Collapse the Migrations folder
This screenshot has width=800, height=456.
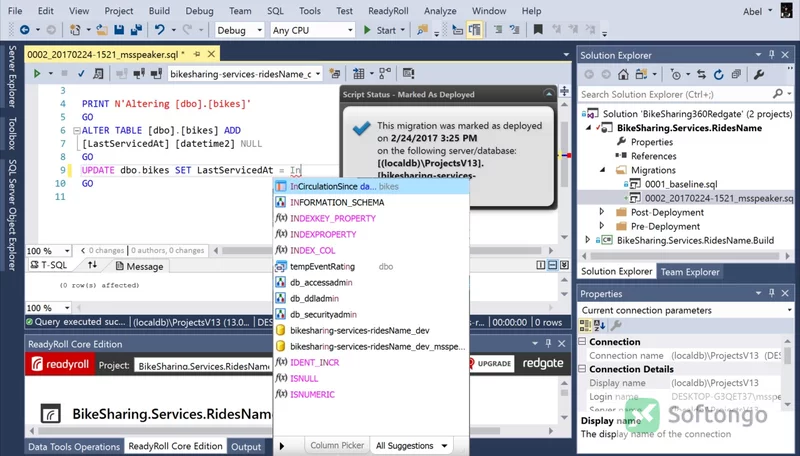tap(602, 169)
